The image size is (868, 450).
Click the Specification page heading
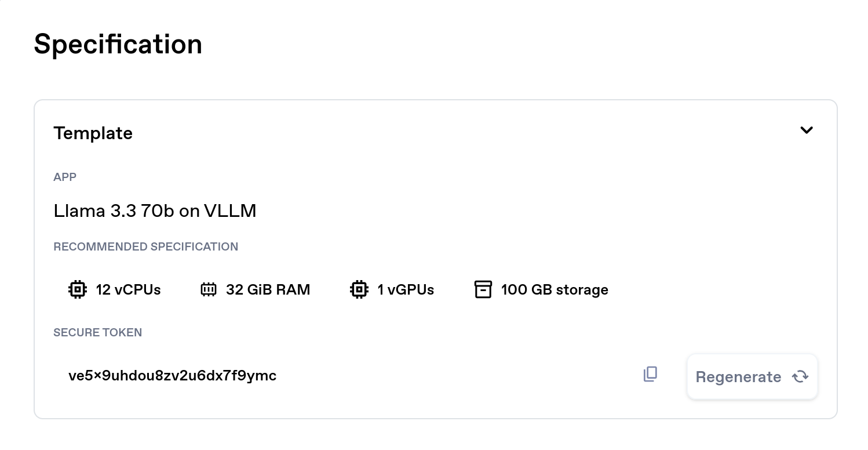pos(118,45)
